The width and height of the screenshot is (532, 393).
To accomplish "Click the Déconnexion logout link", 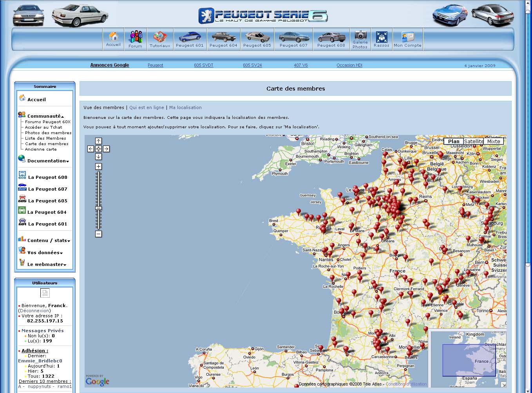I will [34, 311].
